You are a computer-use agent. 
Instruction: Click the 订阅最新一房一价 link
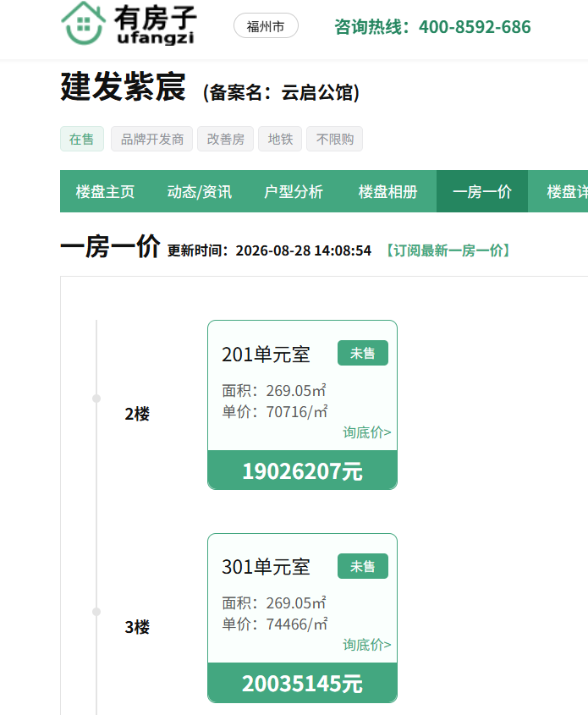coord(448,250)
